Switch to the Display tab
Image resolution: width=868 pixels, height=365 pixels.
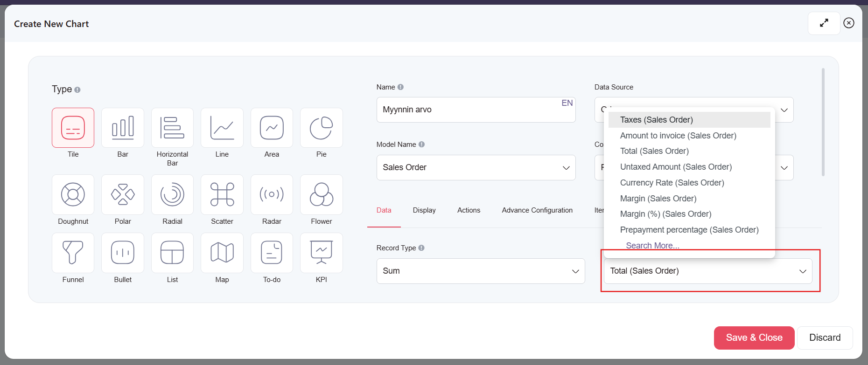pyautogui.click(x=424, y=210)
